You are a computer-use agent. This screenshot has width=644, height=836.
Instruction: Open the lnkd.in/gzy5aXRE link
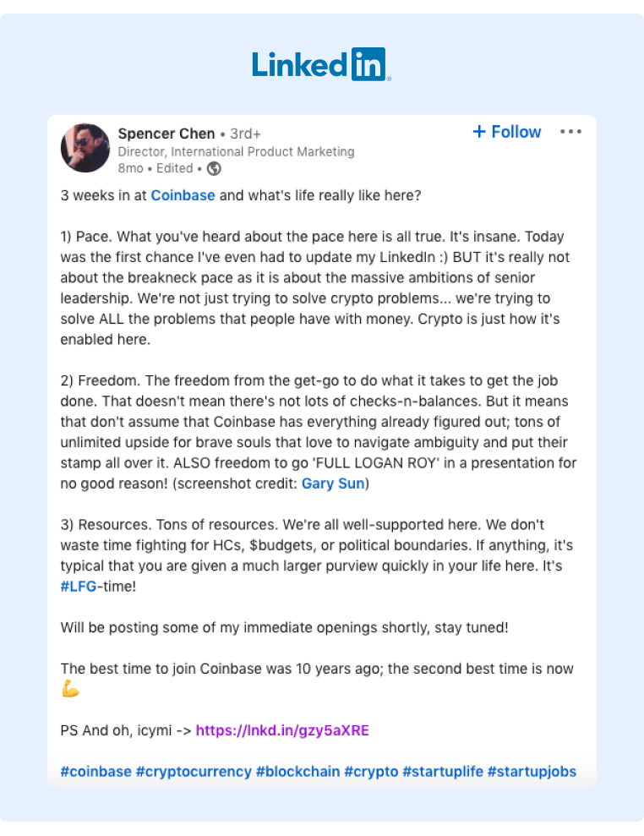(282, 730)
